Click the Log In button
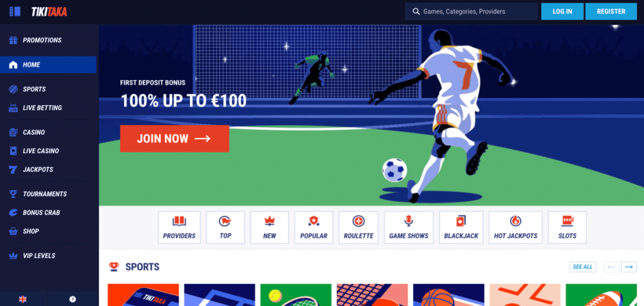The width and height of the screenshot is (644, 306). (562, 11)
